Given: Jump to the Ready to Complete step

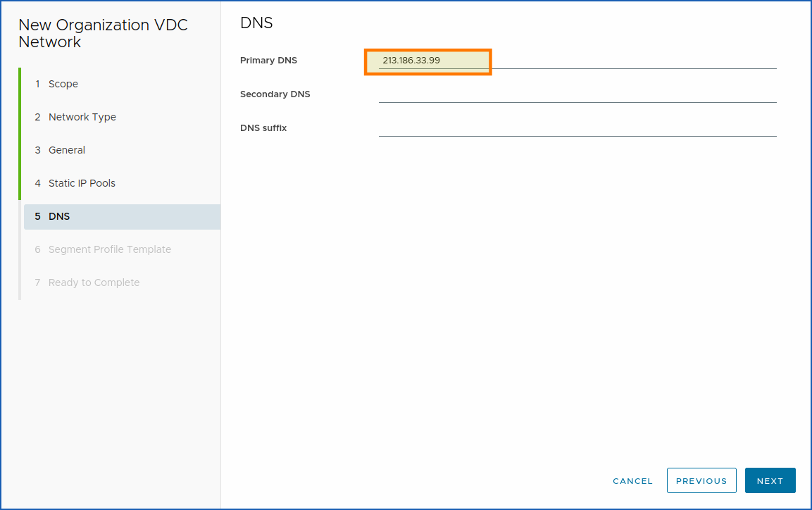Looking at the screenshot, I should tap(94, 282).
